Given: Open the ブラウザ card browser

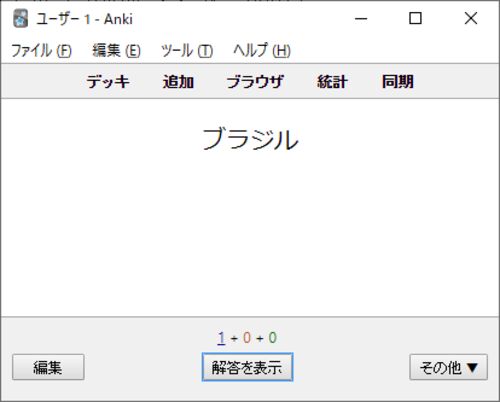Looking at the screenshot, I should coord(255,81).
